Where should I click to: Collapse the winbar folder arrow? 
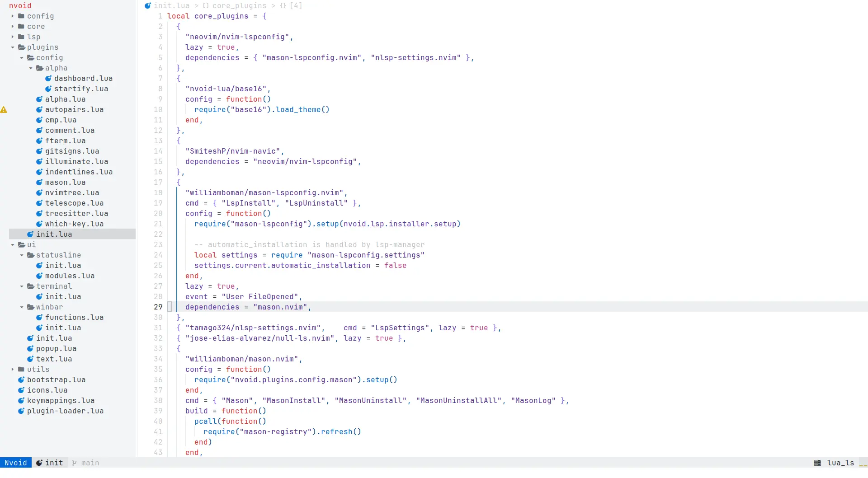(22, 307)
